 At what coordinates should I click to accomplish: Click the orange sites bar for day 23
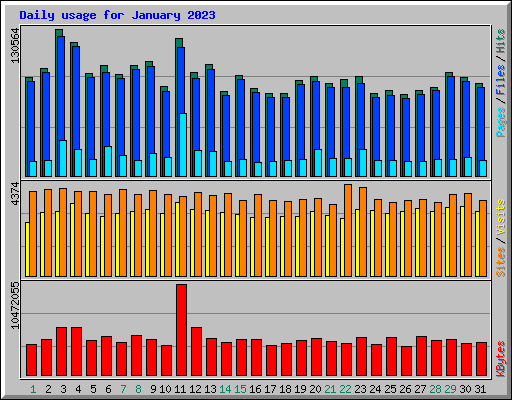coord(363,232)
